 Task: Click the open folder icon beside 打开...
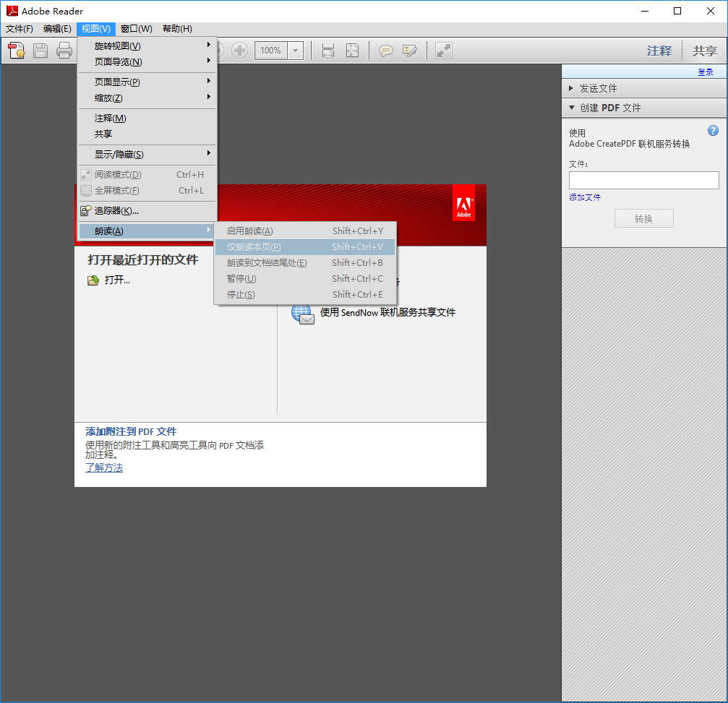click(93, 280)
